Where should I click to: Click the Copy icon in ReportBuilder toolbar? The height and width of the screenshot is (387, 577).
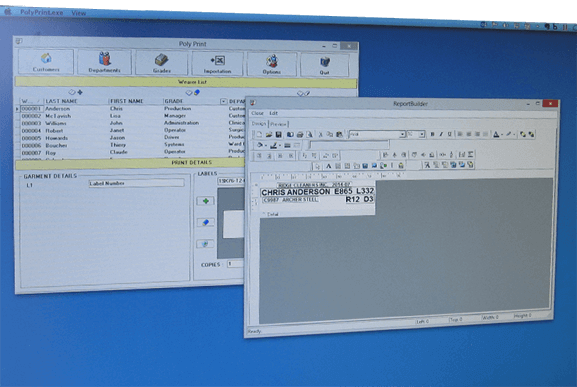pyautogui.click(x=330, y=135)
